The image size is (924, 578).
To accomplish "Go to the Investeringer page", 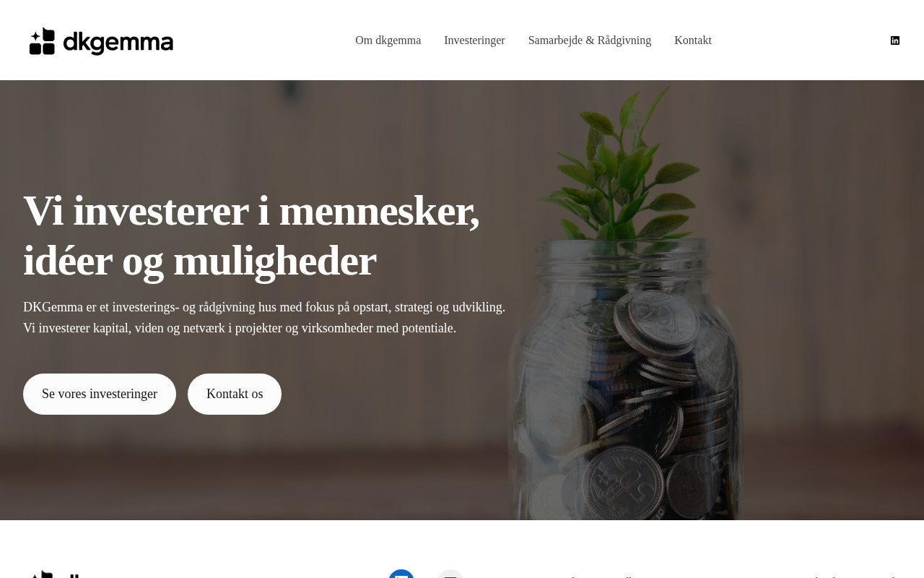I will coord(474,40).
